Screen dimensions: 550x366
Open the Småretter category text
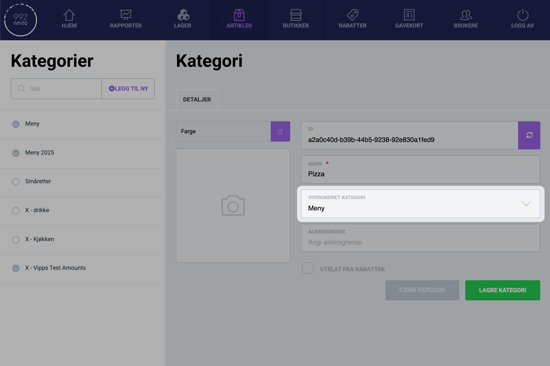38,181
